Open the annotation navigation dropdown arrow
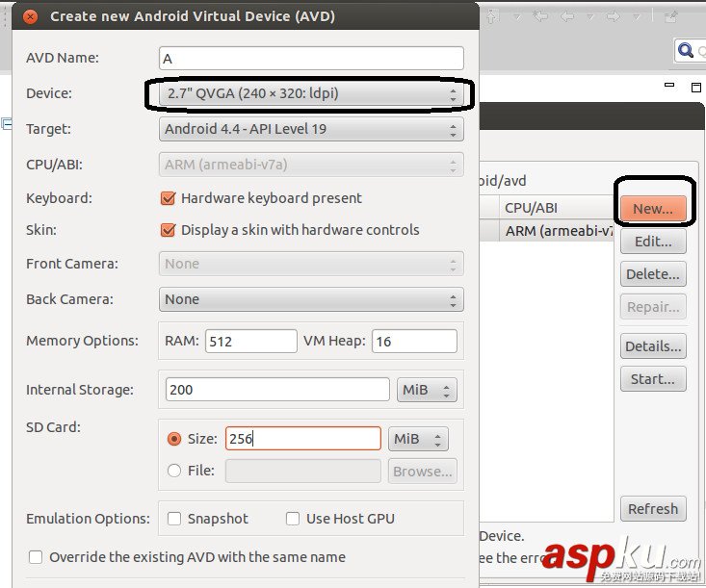The image size is (706, 588). coord(517,17)
